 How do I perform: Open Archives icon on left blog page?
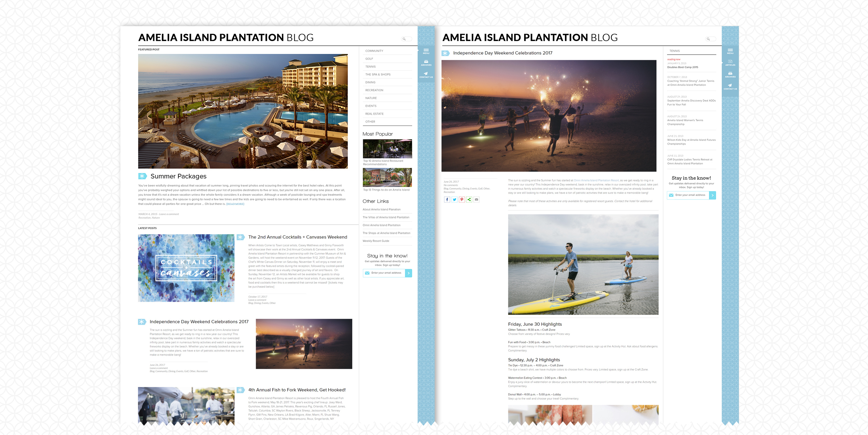click(426, 63)
